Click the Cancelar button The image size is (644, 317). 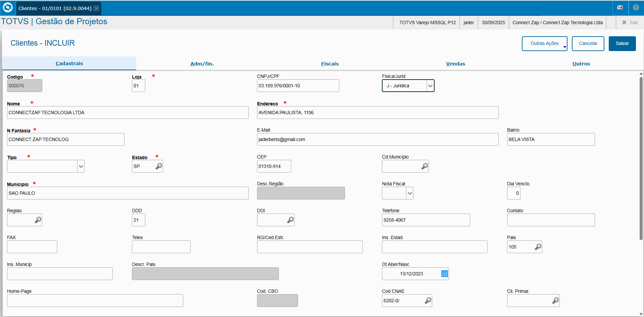[x=588, y=44]
